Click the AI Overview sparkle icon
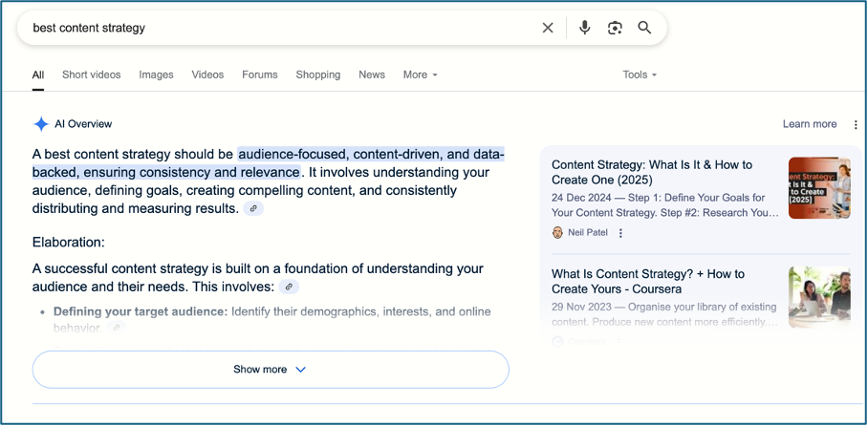The image size is (868, 426). click(41, 124)
